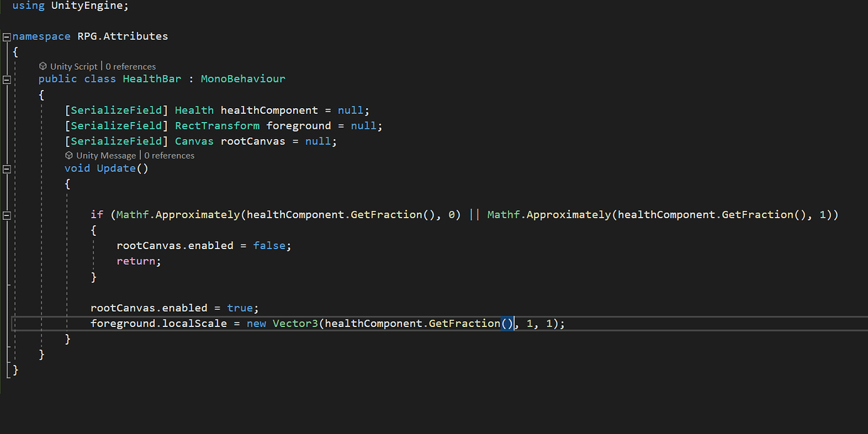Collapse the RPG.Attributes namespace fold marker
Viewport: 868px width, 434px height.
pyautogui.click(x=6, y=36)
